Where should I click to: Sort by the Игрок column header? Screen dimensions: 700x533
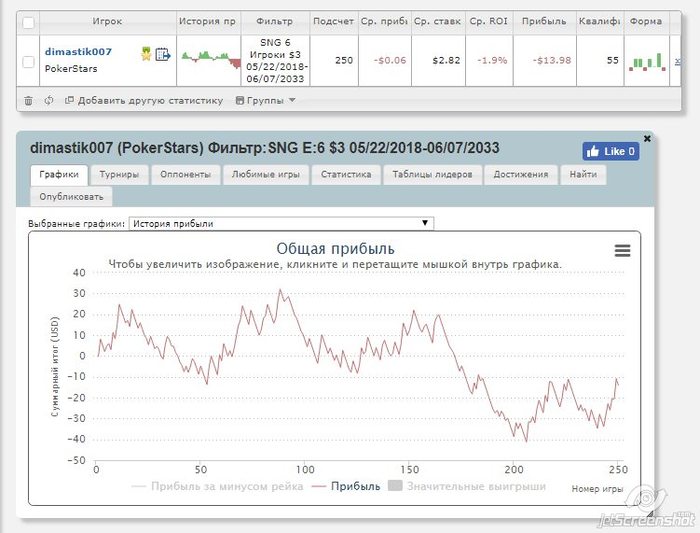click(107, 21)
